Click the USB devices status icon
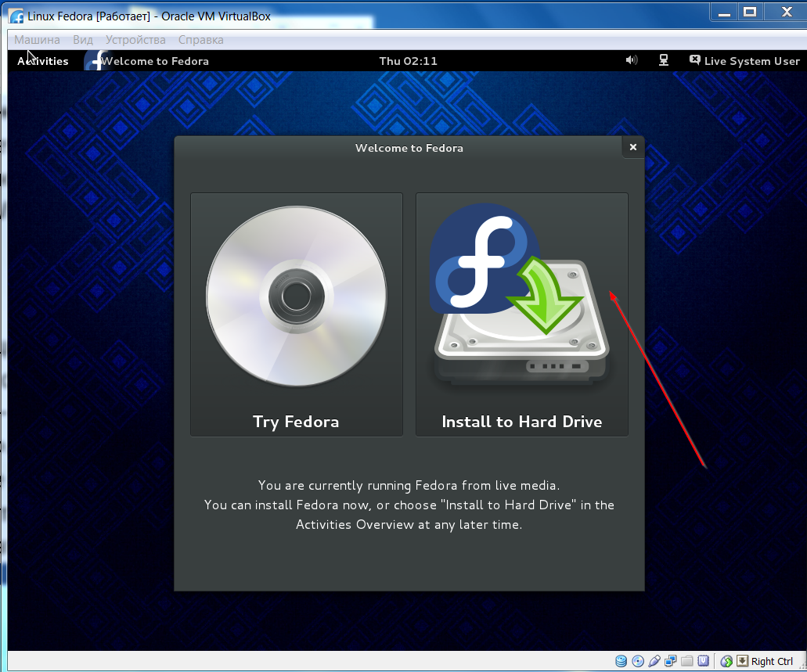The height and width of the screenshot is (672, 807). coord(654,662)
